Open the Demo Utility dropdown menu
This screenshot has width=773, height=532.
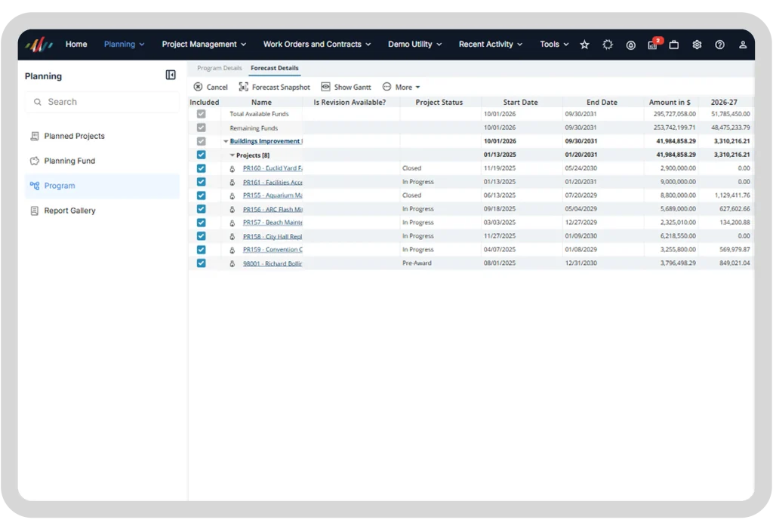[414, 45]
